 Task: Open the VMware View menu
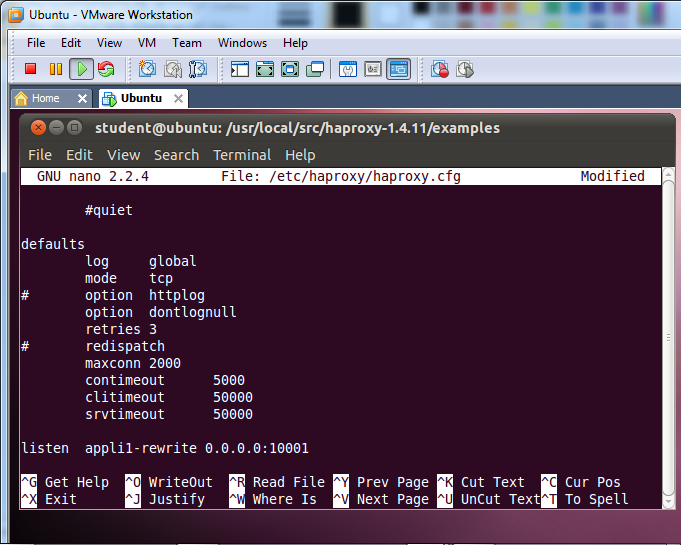[109, 43]
